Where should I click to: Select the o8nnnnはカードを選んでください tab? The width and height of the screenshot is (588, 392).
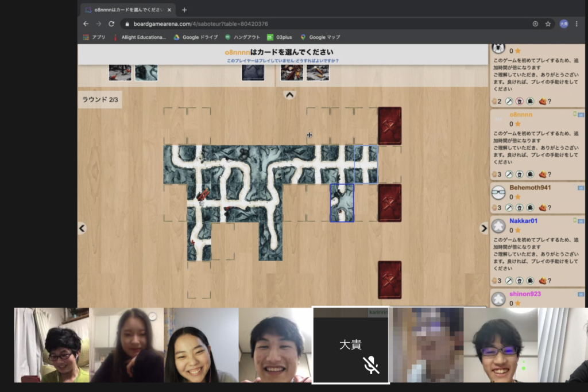point(127,10)
